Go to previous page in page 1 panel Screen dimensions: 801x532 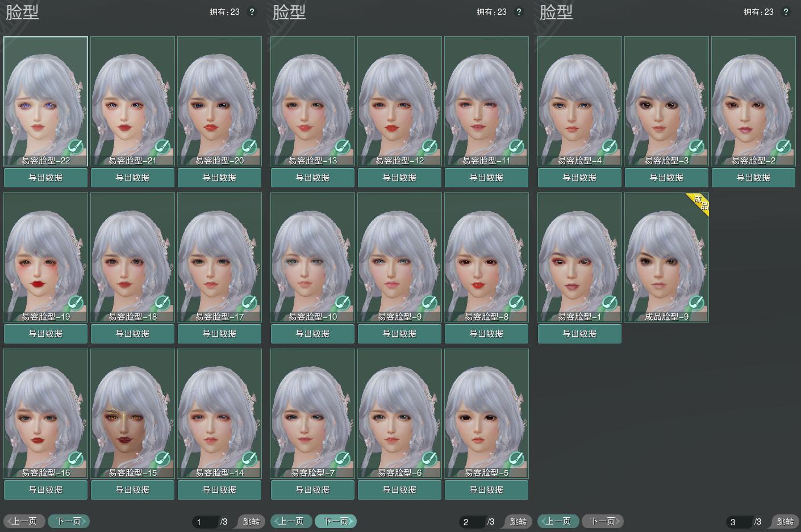(x=24, y=521)
